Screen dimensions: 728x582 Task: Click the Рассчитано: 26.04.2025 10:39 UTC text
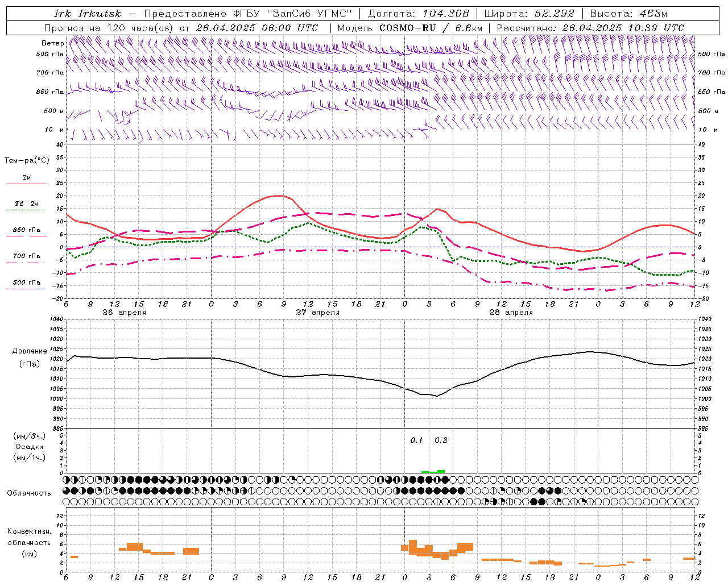click(590, 28)
